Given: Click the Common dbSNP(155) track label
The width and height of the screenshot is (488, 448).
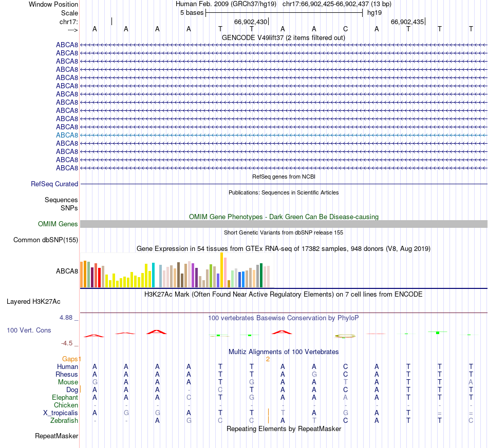Looking at the screenshot, I should [x=46, y=240].
